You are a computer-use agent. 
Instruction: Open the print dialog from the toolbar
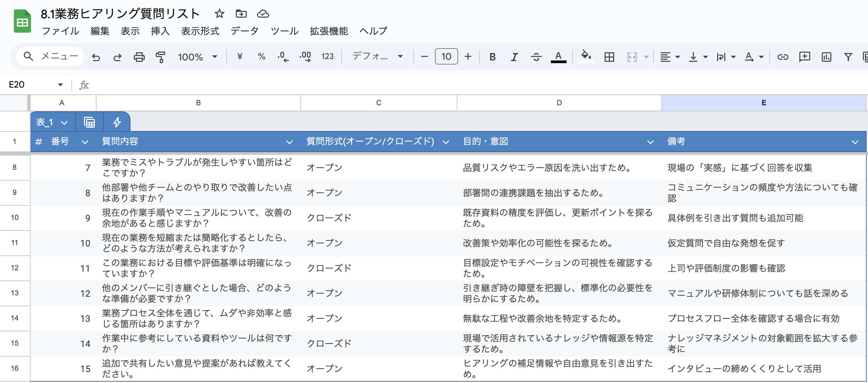[x=140, y=56]
